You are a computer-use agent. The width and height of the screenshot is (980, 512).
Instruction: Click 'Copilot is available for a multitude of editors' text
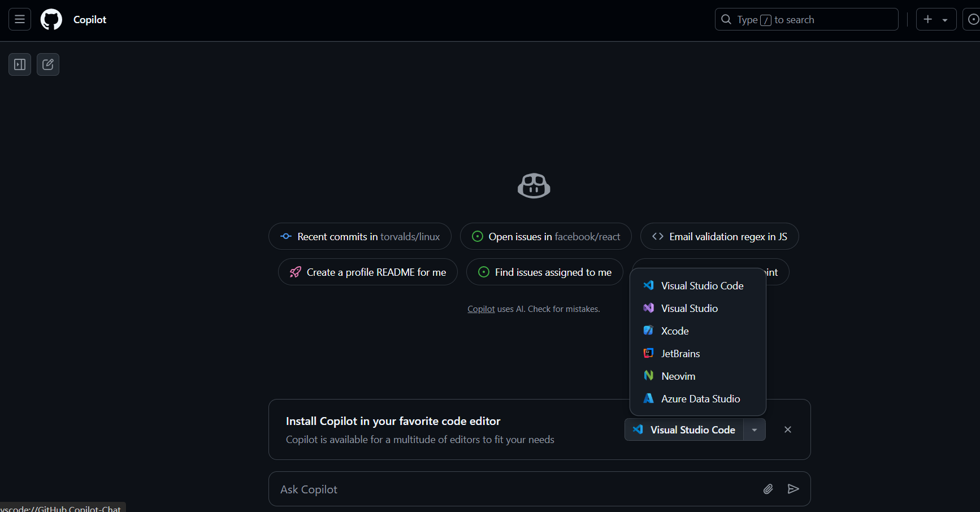point(420,440)
